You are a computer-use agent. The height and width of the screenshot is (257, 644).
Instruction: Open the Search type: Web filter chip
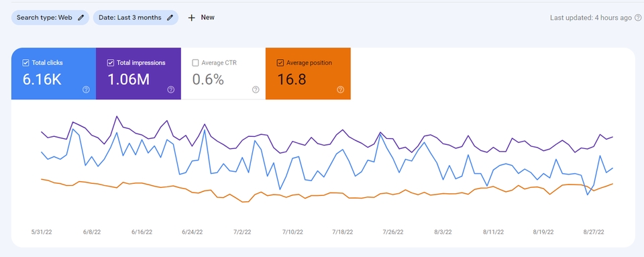50,17
